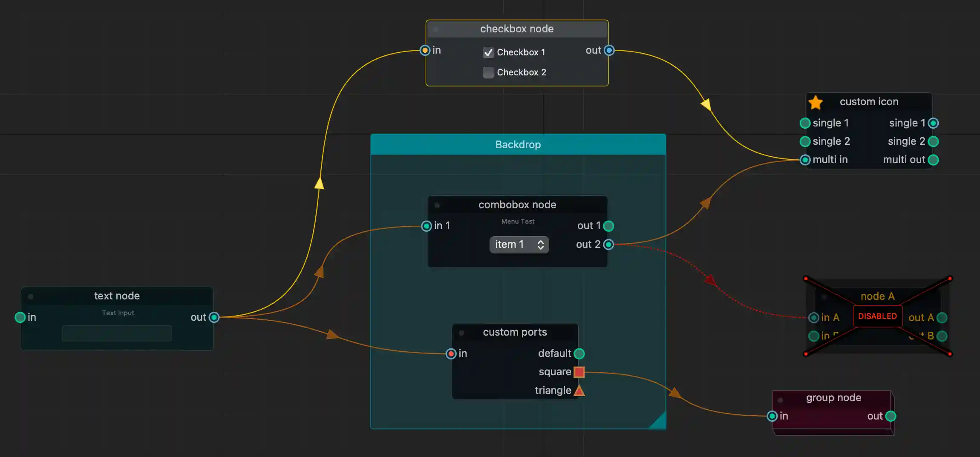
Task: Click the multi in port on custom icon
Action: 805,160
